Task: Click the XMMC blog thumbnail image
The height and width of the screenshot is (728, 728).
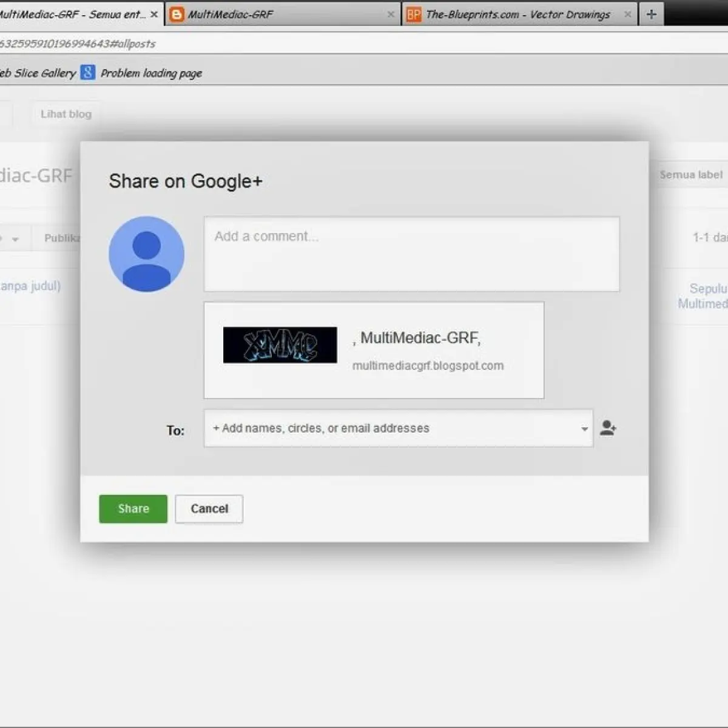Action: tap(280, 345)
